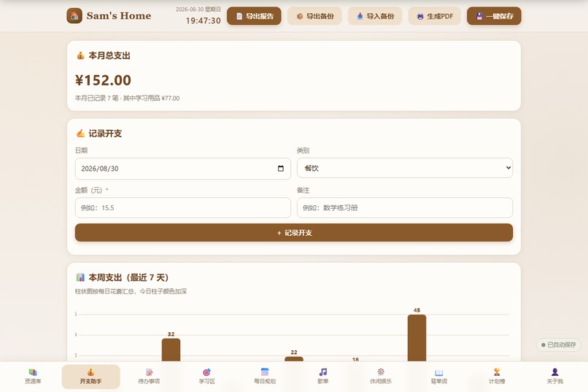Open the 关于我 tab
Viewport: 588px width, 392px height.
tap(554, 376)
